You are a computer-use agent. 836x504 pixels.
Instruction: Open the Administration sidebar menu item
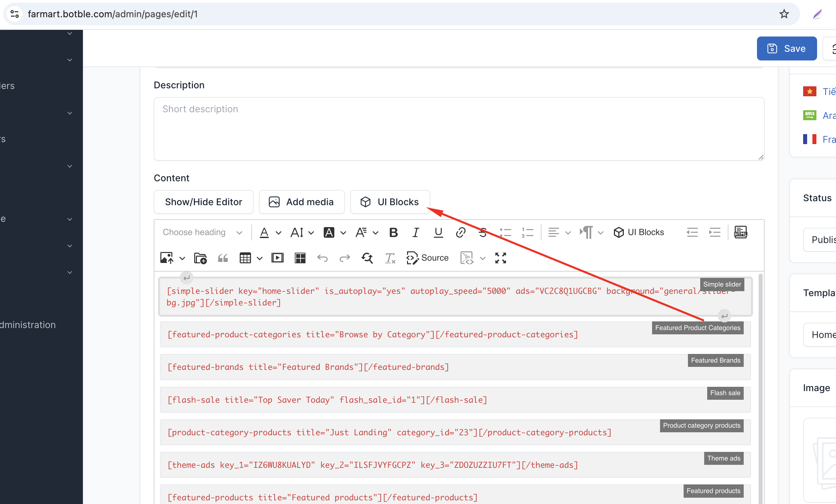coord(28,325)
